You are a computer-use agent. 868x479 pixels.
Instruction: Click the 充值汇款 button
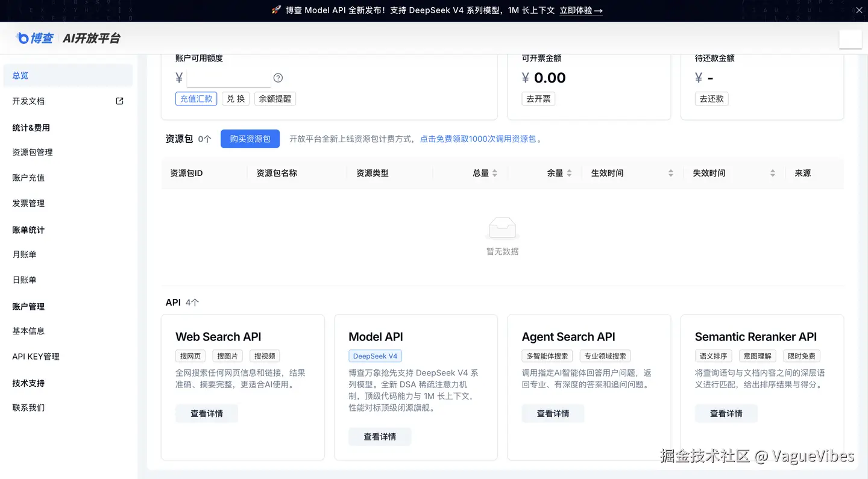tap(196, 99)
